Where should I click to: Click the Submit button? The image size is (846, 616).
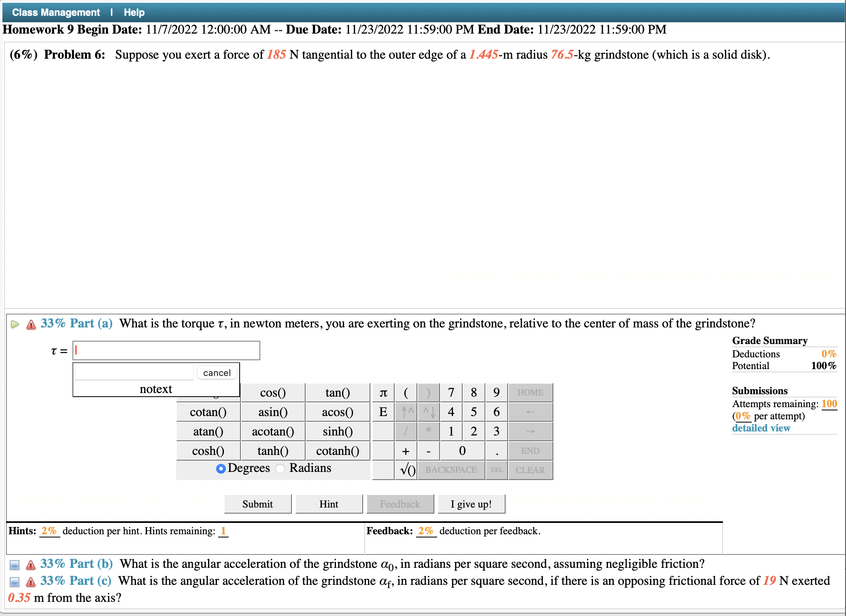pyautogui.click(x=257, y=504)
